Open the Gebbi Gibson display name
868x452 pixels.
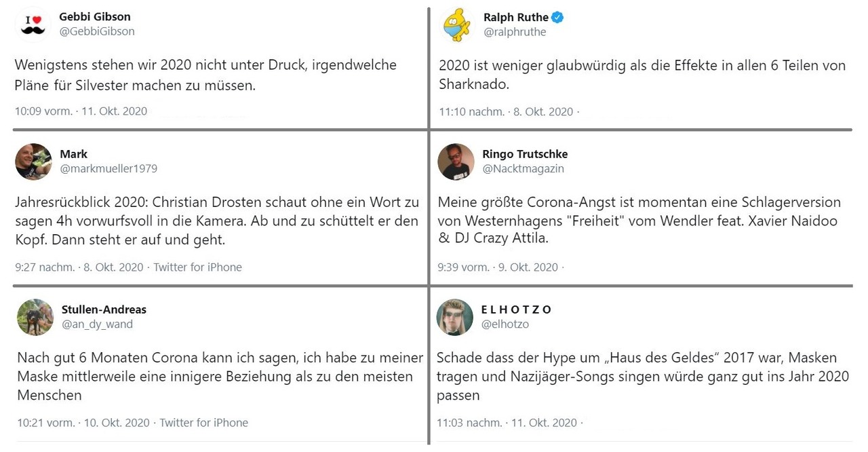(95, 17)
